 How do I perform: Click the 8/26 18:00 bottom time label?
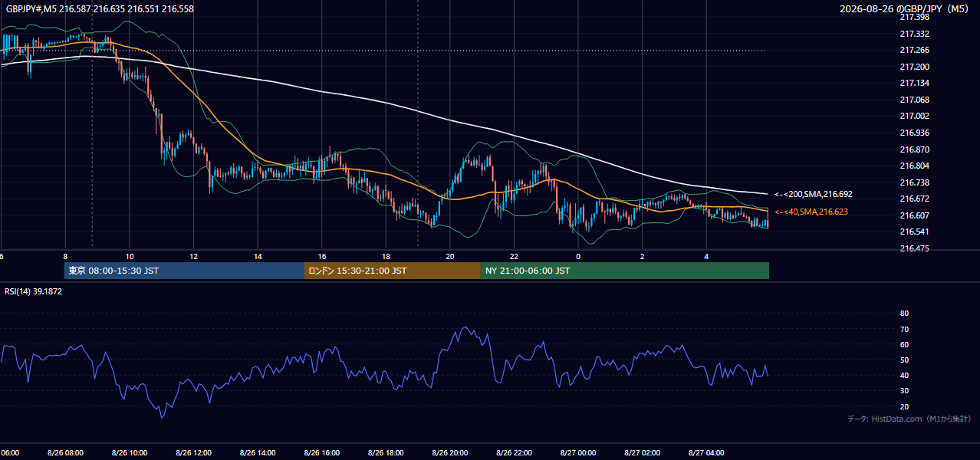[x=386, y=452]
